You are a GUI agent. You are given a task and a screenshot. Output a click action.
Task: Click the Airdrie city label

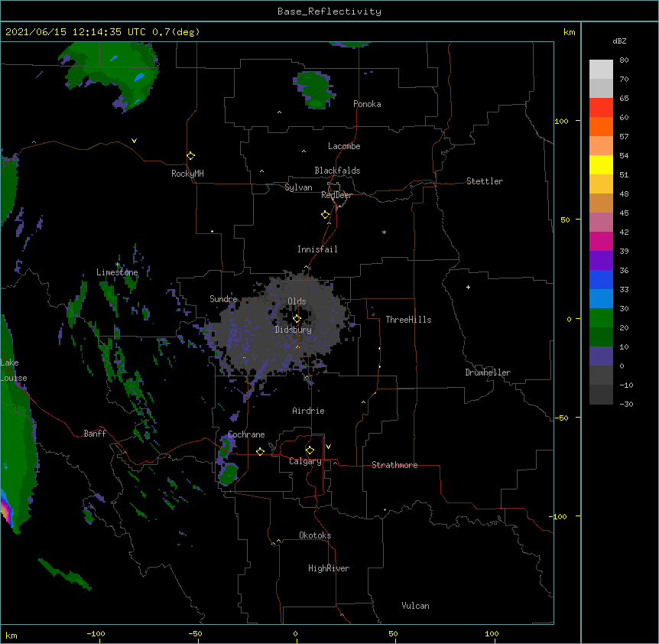[x=309, y=411]
